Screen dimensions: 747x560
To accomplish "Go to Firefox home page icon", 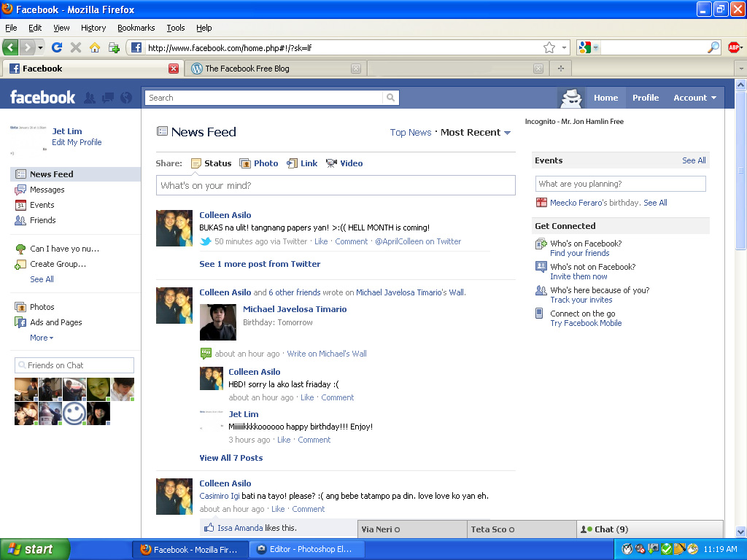I will click(95, 47).
